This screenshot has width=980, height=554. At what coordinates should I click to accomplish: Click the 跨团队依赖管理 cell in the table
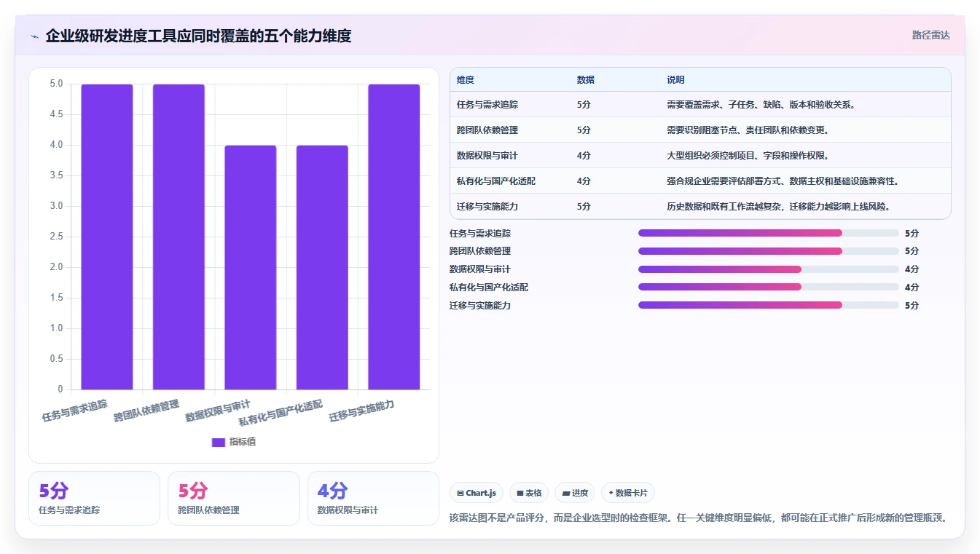[487, 130]
